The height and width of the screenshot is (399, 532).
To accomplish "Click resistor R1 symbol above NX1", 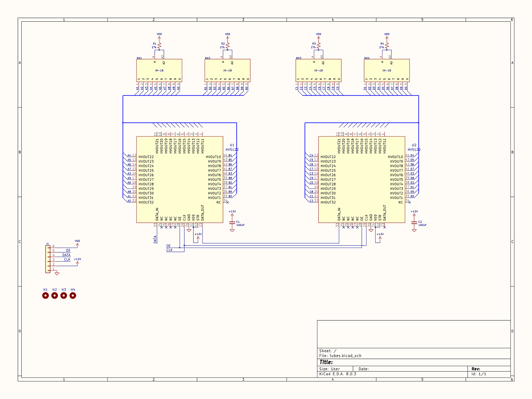I will coord(159,45).
